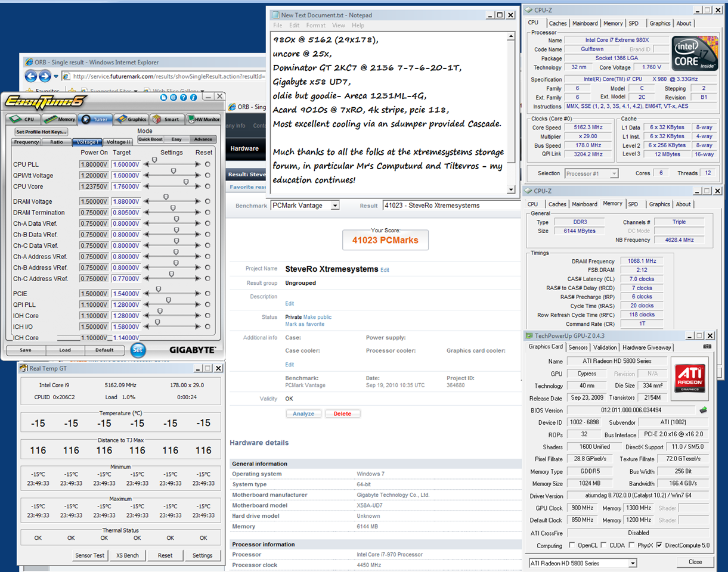Open the Sensors tab in GPU-Z
The height and width of the screenshot is (572, 728).
click(x=578, y=347)
